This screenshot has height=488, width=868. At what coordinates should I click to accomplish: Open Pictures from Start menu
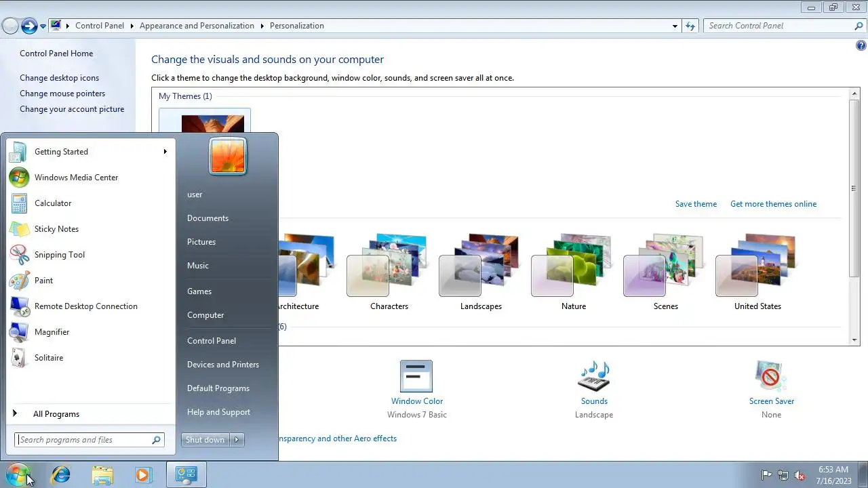(201, 242)
